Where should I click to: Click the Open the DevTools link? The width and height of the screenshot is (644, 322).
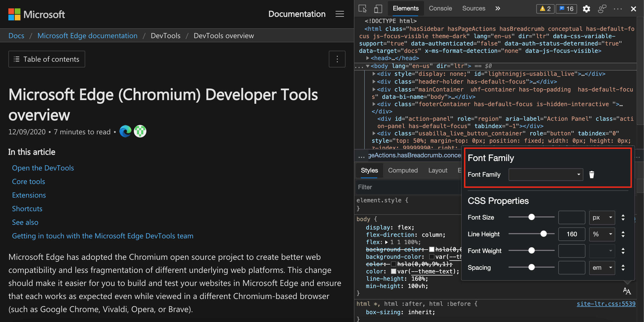(43, 168)
